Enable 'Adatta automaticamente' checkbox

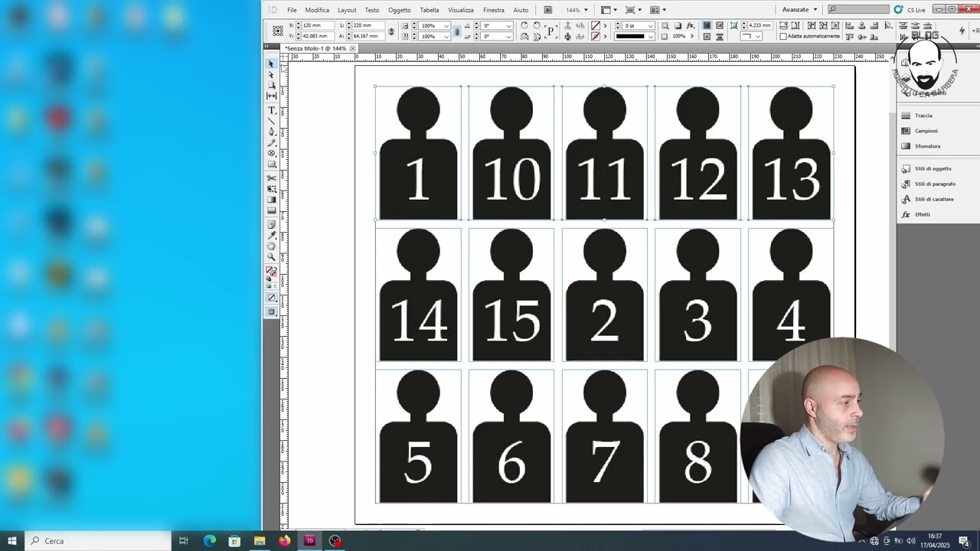pos(783,36)
